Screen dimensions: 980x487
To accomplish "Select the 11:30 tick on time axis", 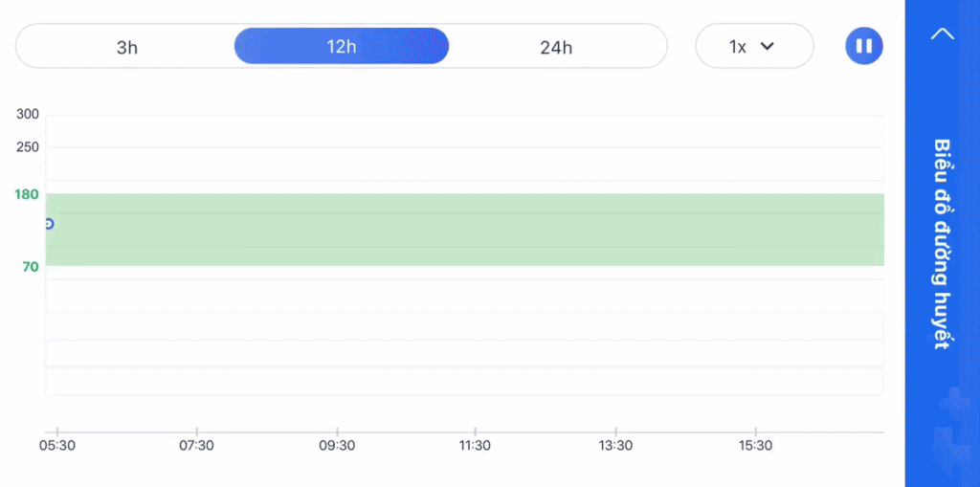I will 475,446.
